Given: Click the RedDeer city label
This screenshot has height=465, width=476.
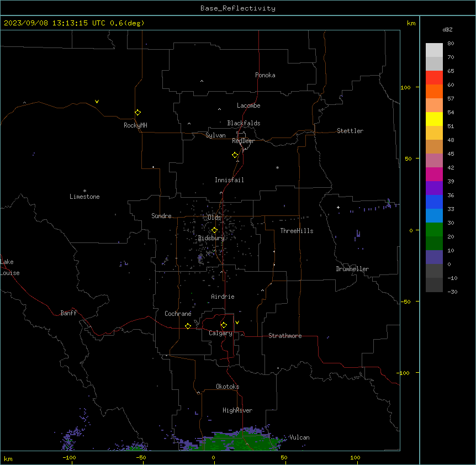Looking at the screenshot, I should tap(243, 141).
